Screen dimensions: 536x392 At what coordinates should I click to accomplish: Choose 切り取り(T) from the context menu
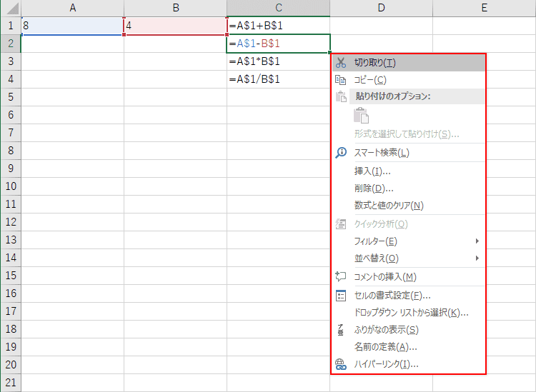click(409, 63)
